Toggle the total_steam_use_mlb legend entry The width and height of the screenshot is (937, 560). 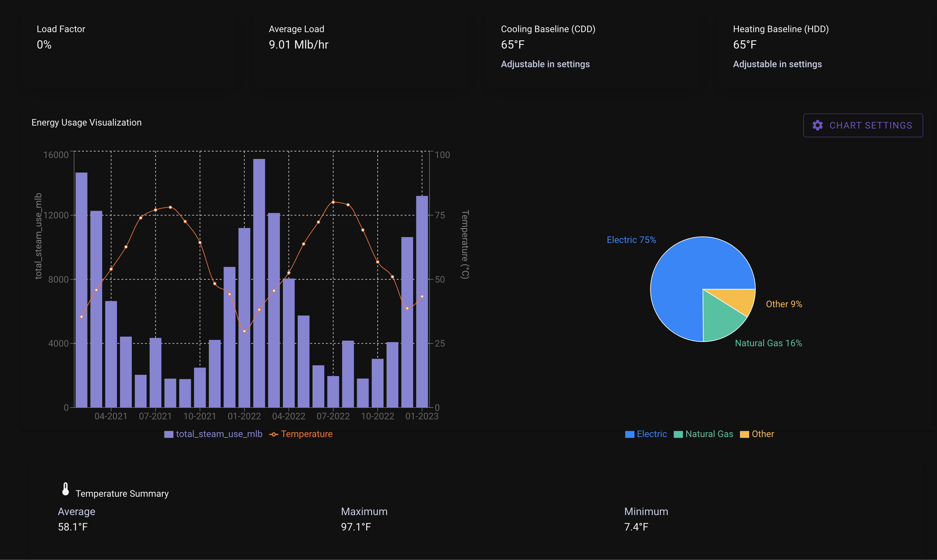coord(213,434)
